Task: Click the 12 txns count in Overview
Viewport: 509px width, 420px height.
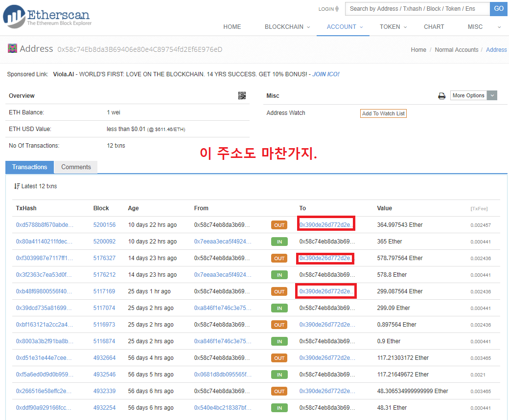Action: pyautogui.click(x=116, y=146)
